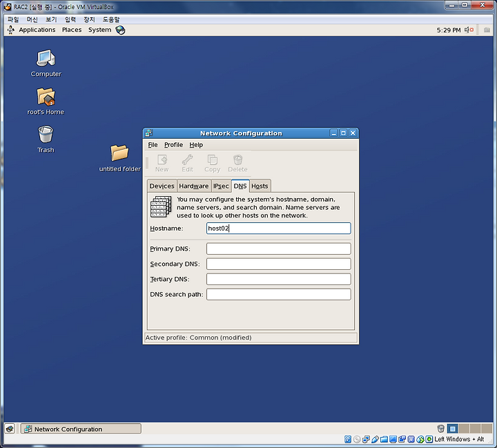Open the IPsec tab

[x=221, y=186]
